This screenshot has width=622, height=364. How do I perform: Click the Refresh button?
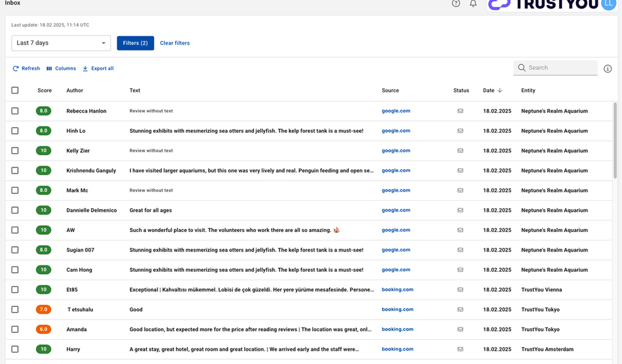(x=26, y=68)
